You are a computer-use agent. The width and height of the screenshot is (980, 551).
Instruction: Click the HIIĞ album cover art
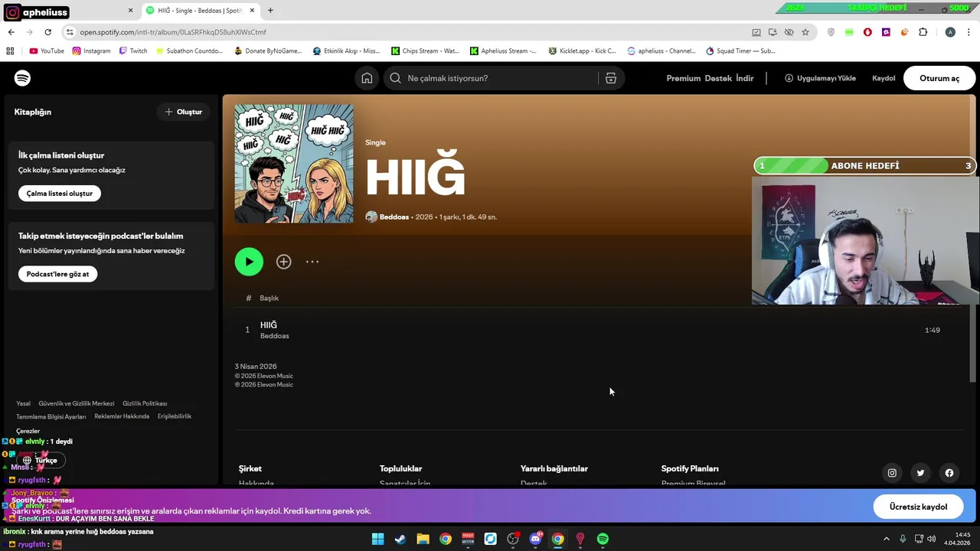click(x=294, y=164)
